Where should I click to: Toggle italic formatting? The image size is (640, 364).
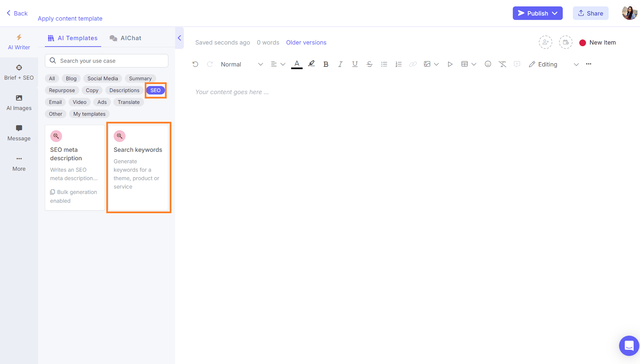click(340, 64)
